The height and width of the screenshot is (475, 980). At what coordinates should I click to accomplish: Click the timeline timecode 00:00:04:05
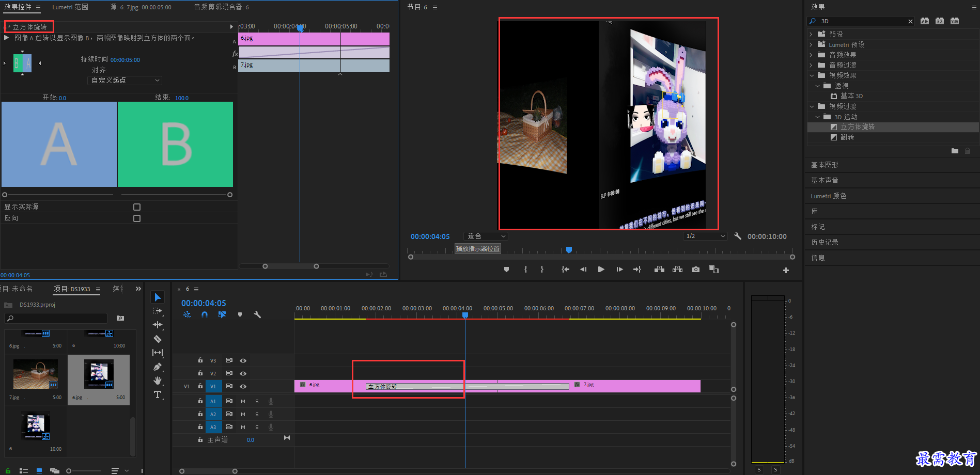pyautogui.click(x=204, y=303)
